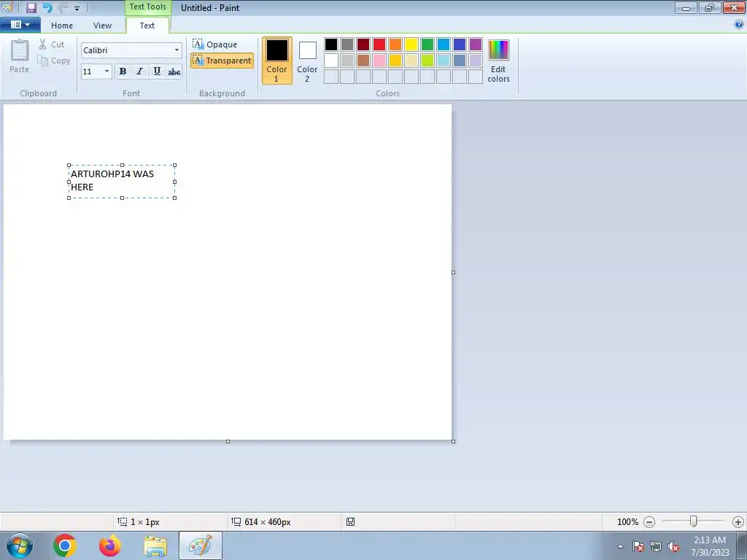Image resolution: width=747 pixels, height=560 pixels.
Task: Pick the brown color swatch
Action: [363, 61]
